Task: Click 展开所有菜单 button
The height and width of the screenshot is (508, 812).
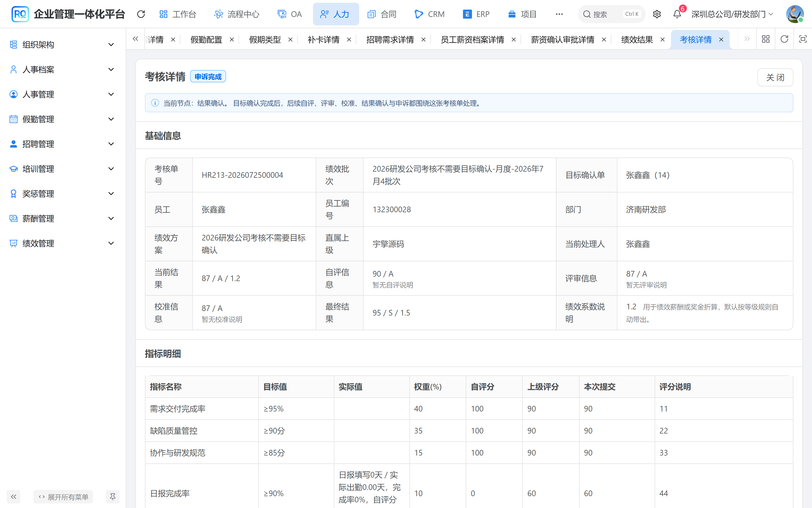Action: pyautogui.click(x=63, y=497)
